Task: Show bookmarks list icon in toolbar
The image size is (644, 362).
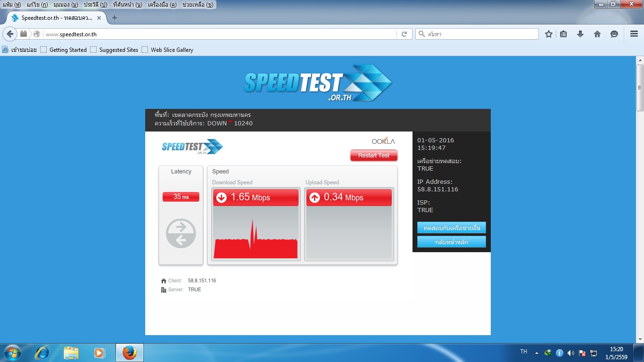Action: (563, 34)
